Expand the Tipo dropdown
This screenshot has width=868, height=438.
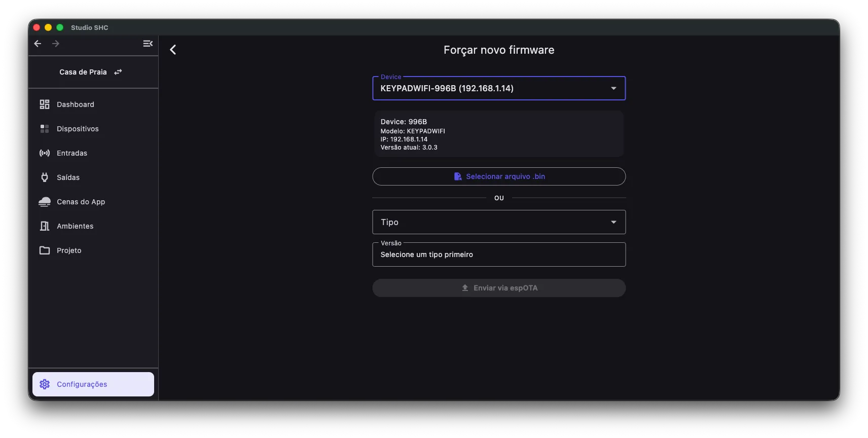coord(499,222)
